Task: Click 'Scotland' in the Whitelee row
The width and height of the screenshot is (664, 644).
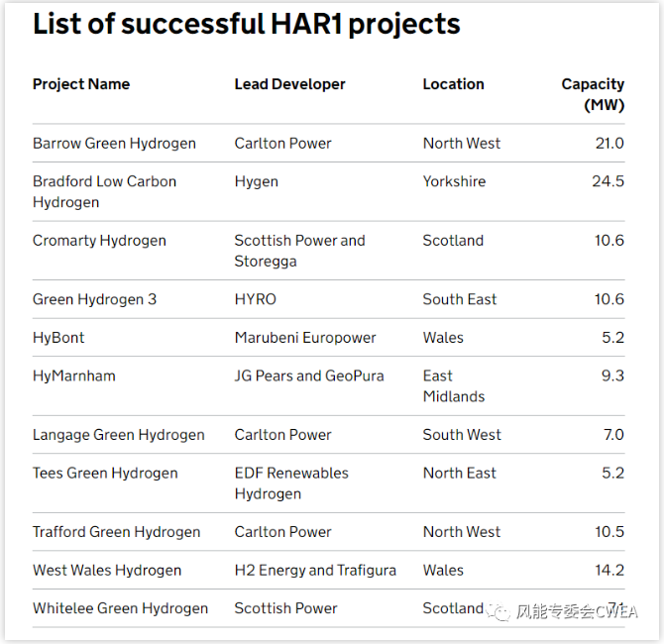Action: (x=453, y=608)
